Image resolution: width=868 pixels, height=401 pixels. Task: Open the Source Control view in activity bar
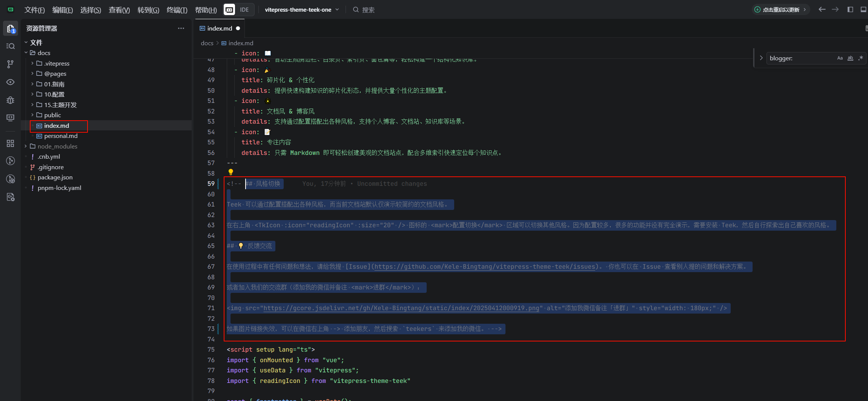(x=10, y=64)
